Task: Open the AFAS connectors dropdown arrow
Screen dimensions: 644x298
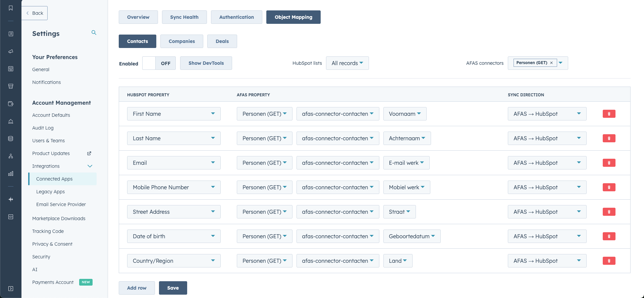Action: [560, 63]
